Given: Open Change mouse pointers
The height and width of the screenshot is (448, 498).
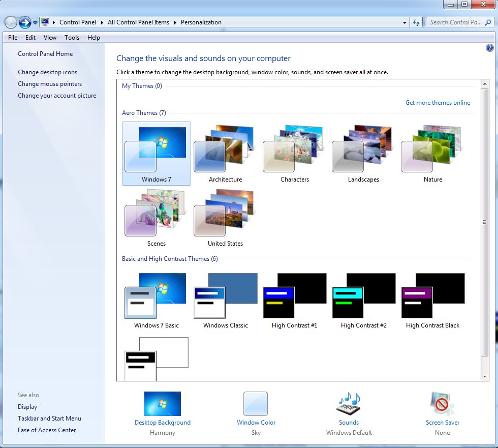Looking at the screenshot, I should pos(50,84).
